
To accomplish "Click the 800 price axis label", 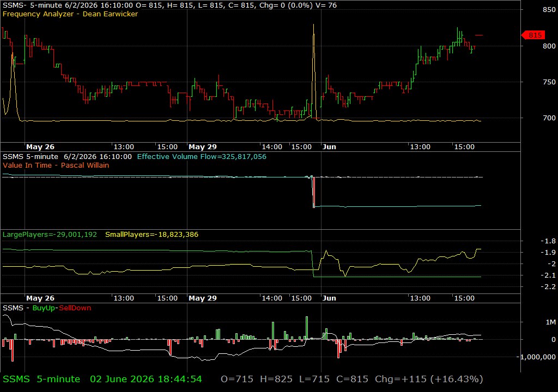I will tap(549, 46).
